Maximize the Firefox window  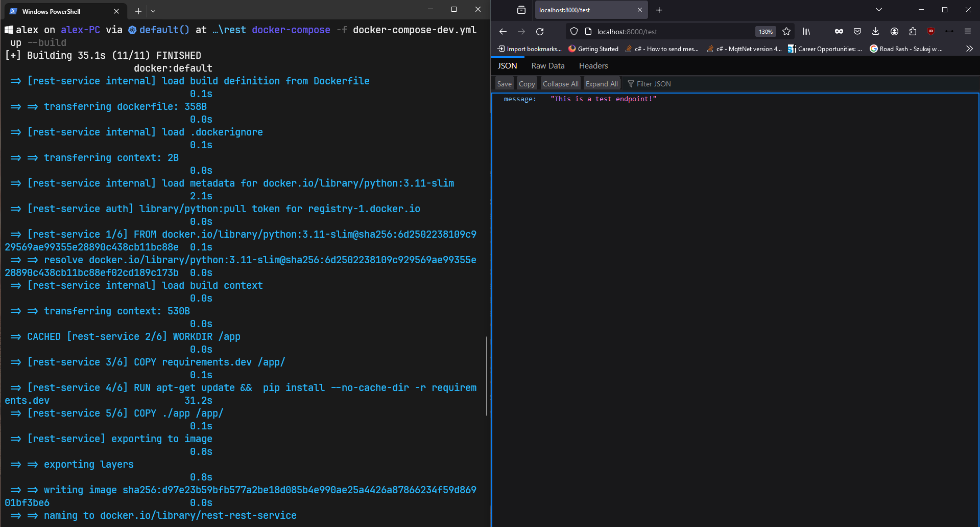tap(945, 10)
